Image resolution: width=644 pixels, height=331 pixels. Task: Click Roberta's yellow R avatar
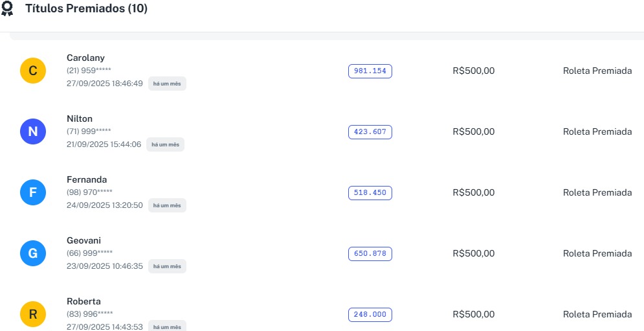[x=33, y=314]
